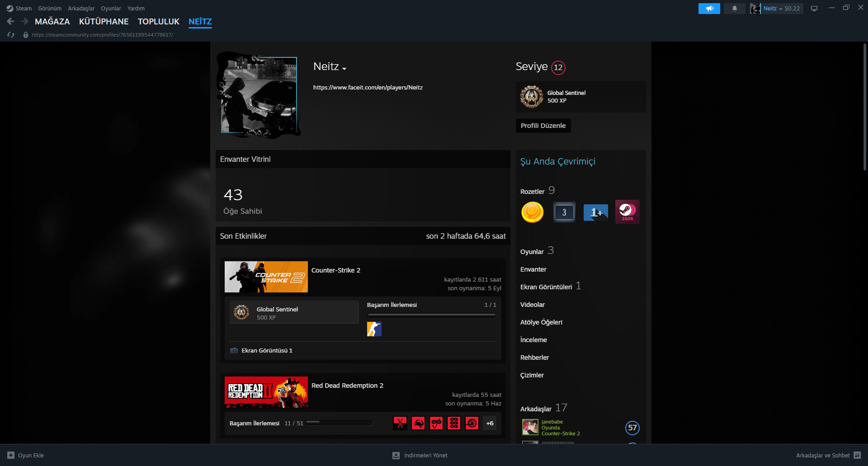The width and height of the screenshot is (868, 466).
Task: Click the Counter-Strike 2 game banner
Action: (266, 277)
